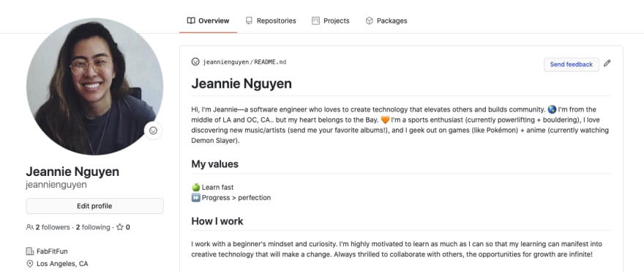Click the location pin icon

pos(29,264)
